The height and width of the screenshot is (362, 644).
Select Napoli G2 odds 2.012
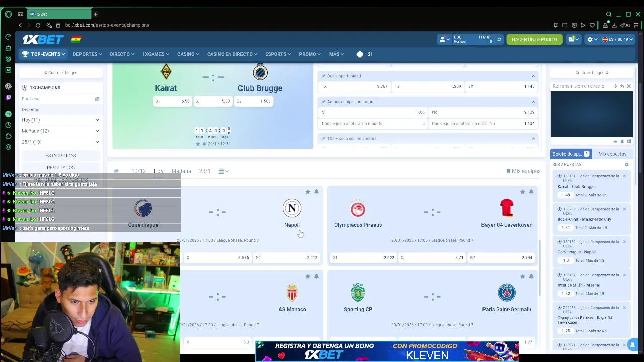(x=287, y=258)
